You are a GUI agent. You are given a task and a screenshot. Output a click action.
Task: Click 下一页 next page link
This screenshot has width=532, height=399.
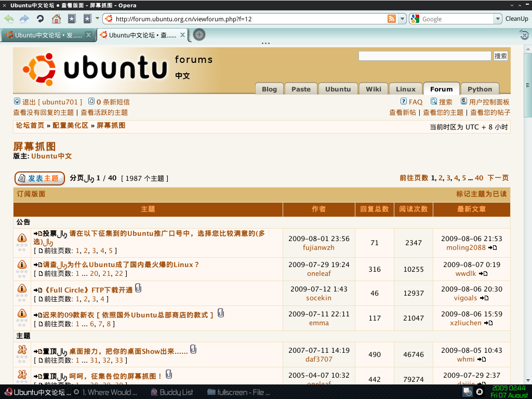[x=498, y=178]
